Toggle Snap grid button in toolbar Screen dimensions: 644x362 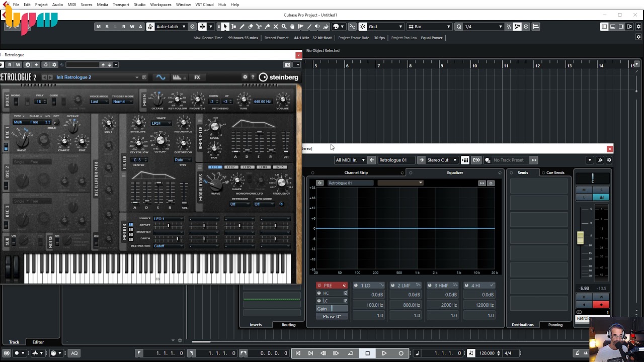(362, 27)
